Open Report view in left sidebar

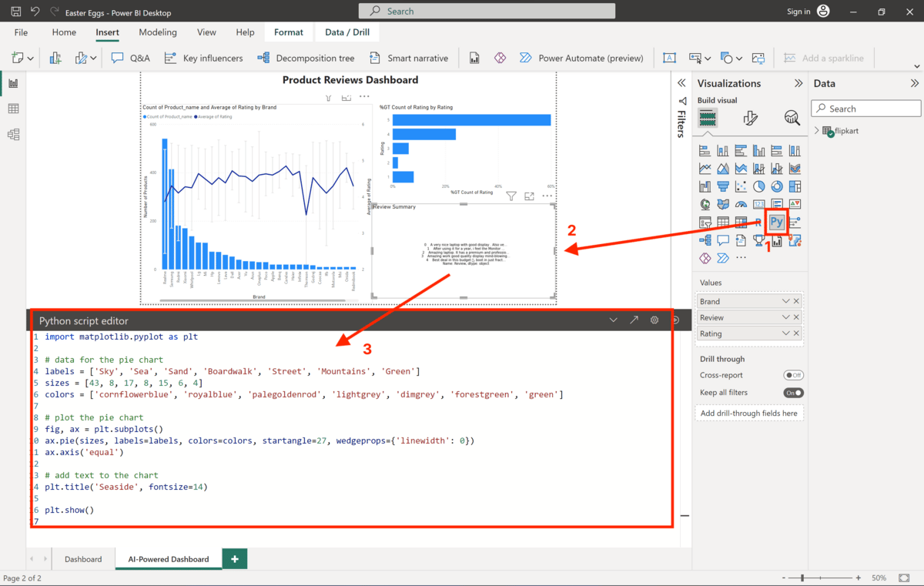coord(13,83)
